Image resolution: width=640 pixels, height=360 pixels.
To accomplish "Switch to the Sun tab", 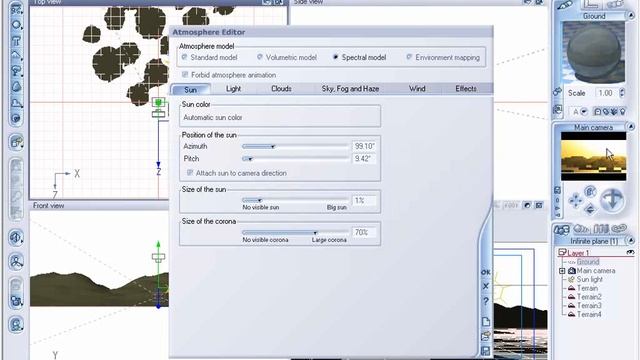I will pos(191,89).
